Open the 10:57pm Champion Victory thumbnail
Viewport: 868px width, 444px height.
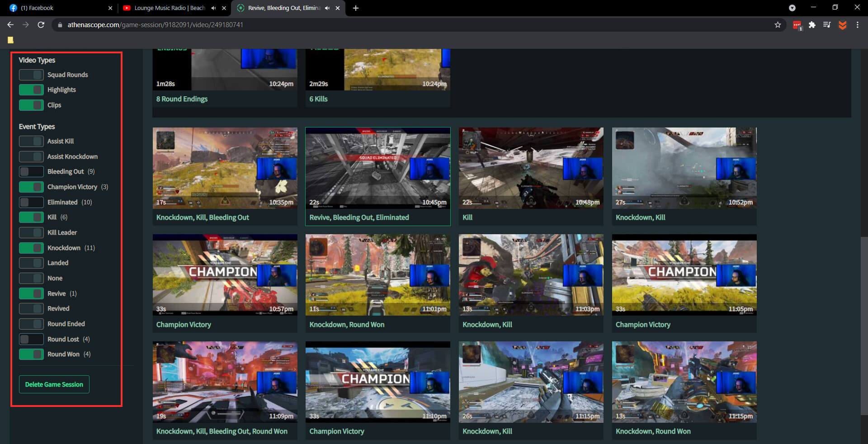pyautogui.click(x=225, y=275)
